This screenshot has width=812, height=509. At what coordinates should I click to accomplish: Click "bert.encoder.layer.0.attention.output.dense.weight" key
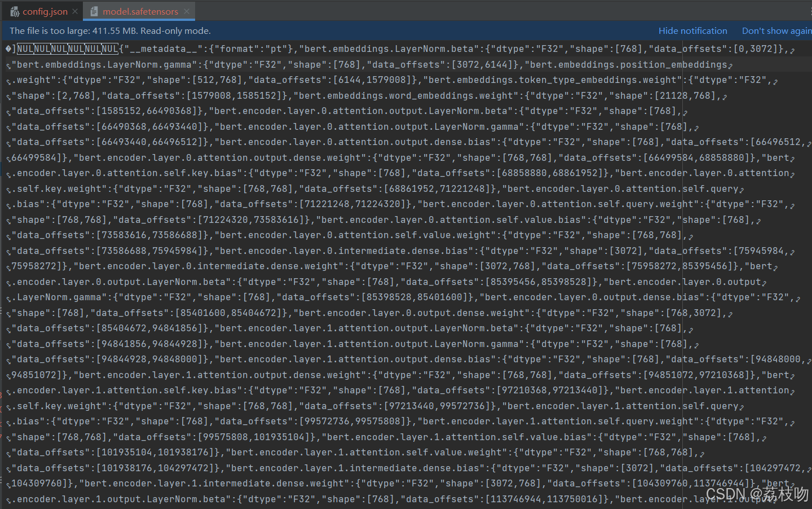click(220, 158)
